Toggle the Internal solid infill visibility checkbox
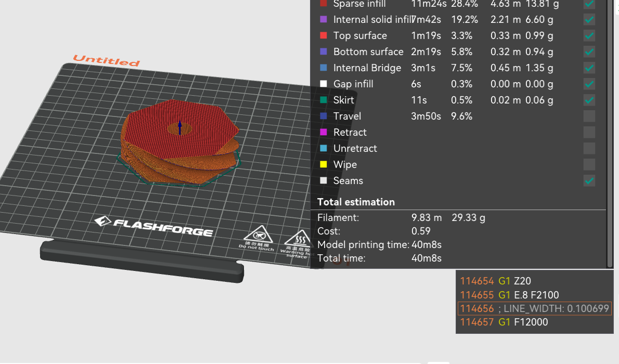 [x=589, y=19]
